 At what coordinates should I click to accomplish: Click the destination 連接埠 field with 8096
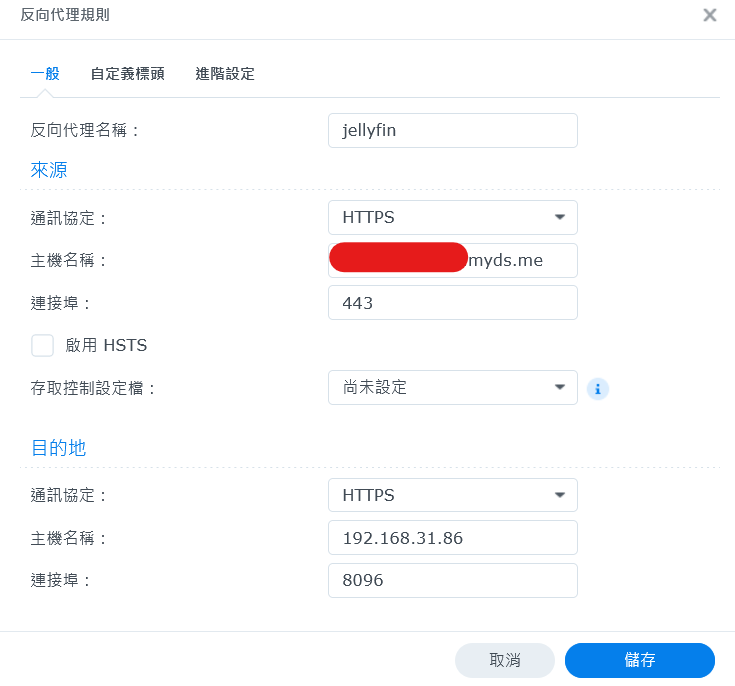coord(453,580)
